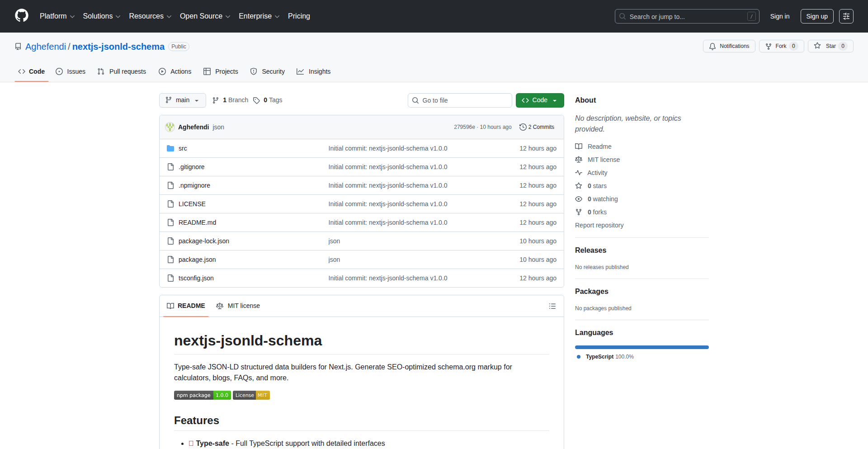Click the Sign up button
Screen dimensions: 868x449
816,16
